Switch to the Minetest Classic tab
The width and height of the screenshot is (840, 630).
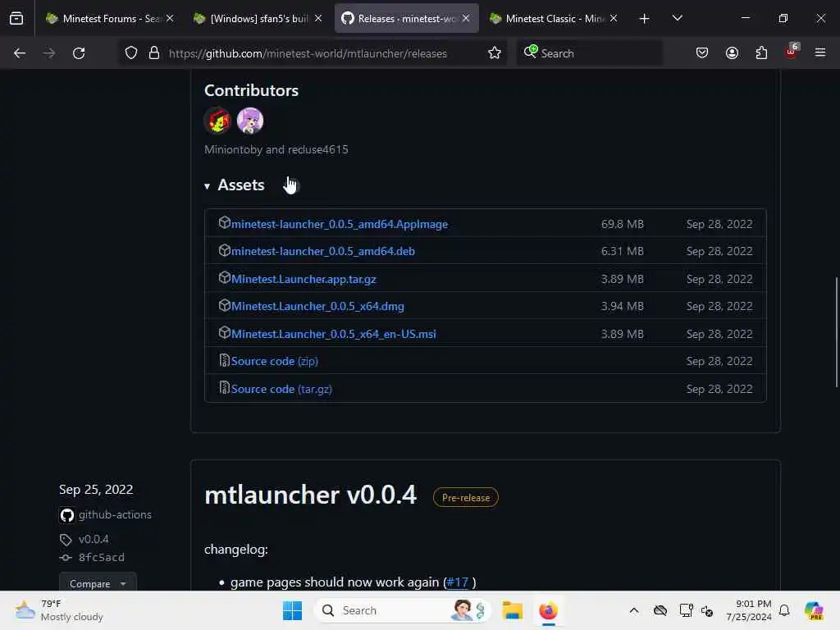pyautogui.click(x=554, y=18)
